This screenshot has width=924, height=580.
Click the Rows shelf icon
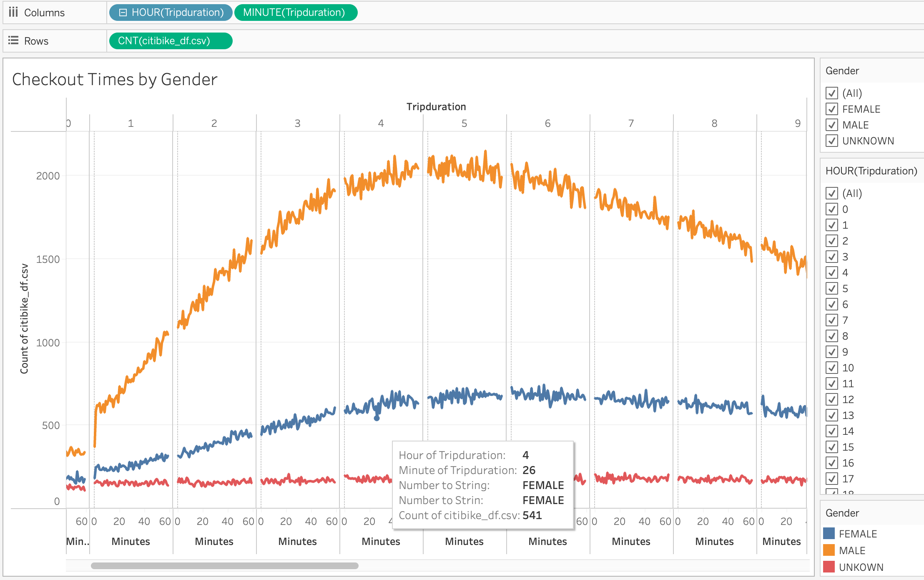tap(13, 40)
